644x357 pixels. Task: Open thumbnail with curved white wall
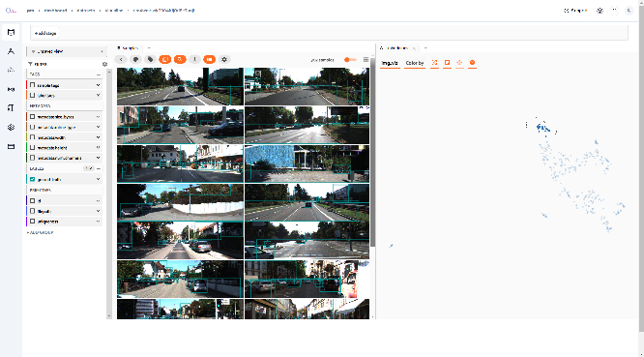(x=180, y=202)
